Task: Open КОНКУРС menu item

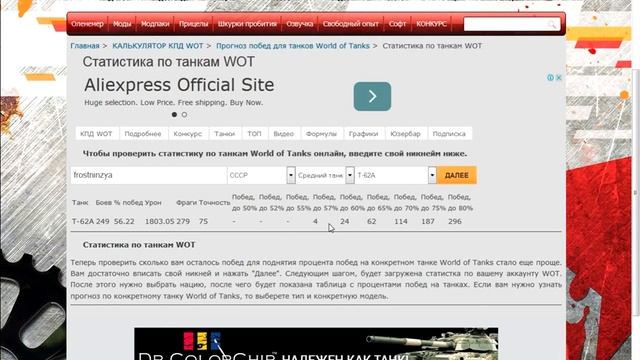Action: [431, 24]
